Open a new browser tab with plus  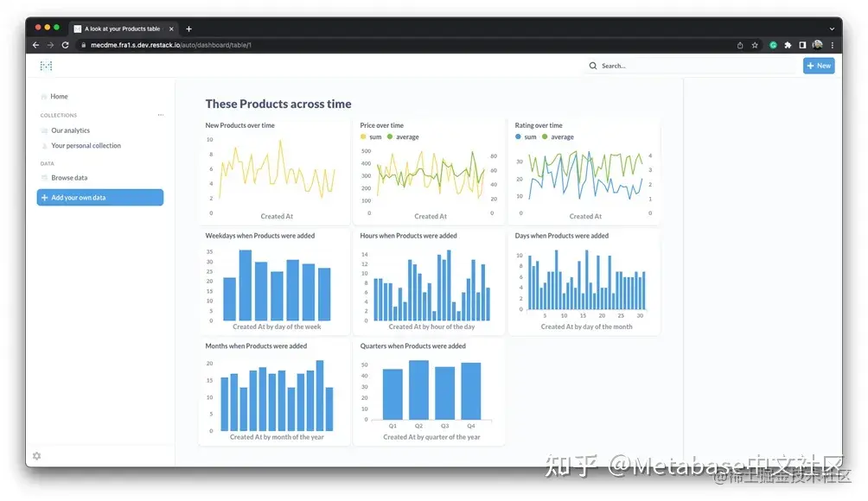tap(188, 29)
